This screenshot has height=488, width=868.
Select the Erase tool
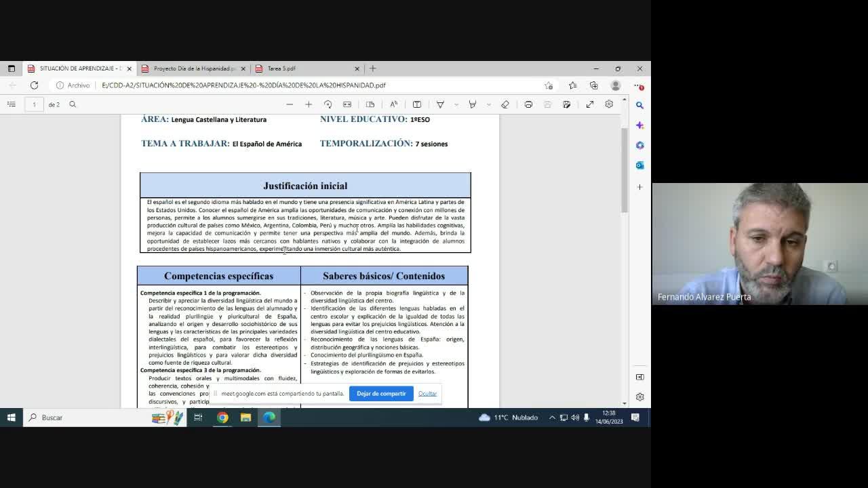pyautogui.click(x=505, y=104)
